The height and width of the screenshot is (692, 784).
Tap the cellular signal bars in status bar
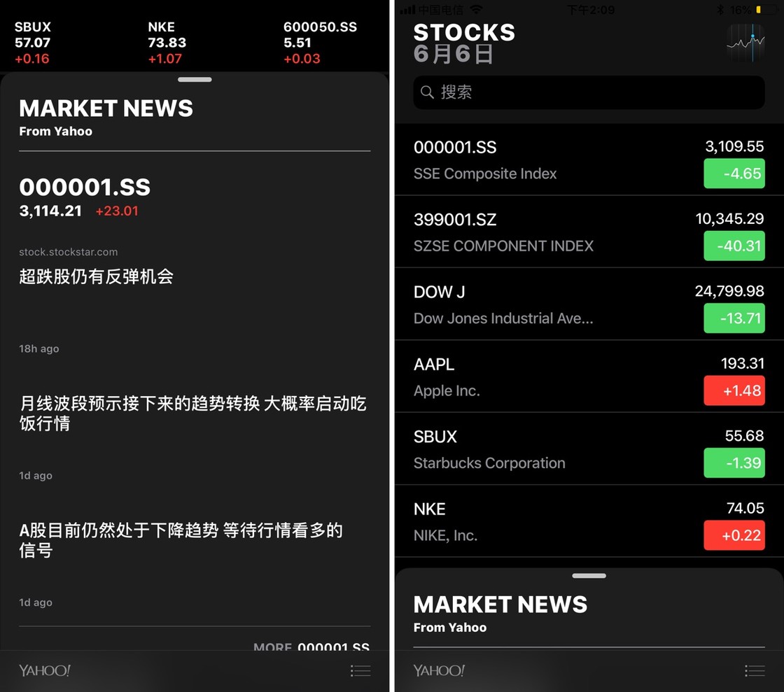point(407,10)
